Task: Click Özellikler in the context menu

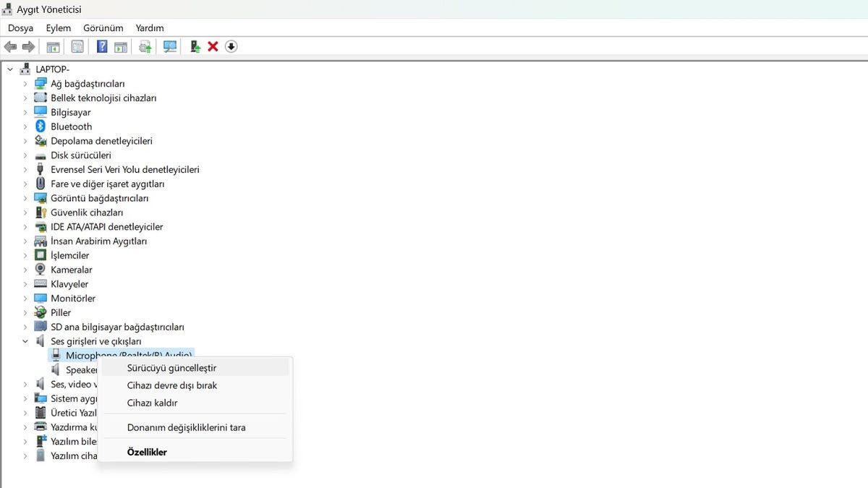Action: point(147,452)
